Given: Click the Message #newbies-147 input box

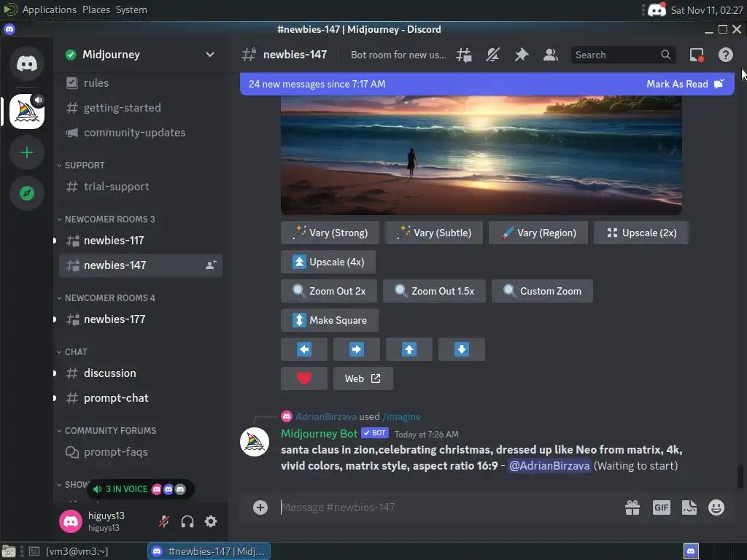Looking at the screenshot, I should pos(448,507).
